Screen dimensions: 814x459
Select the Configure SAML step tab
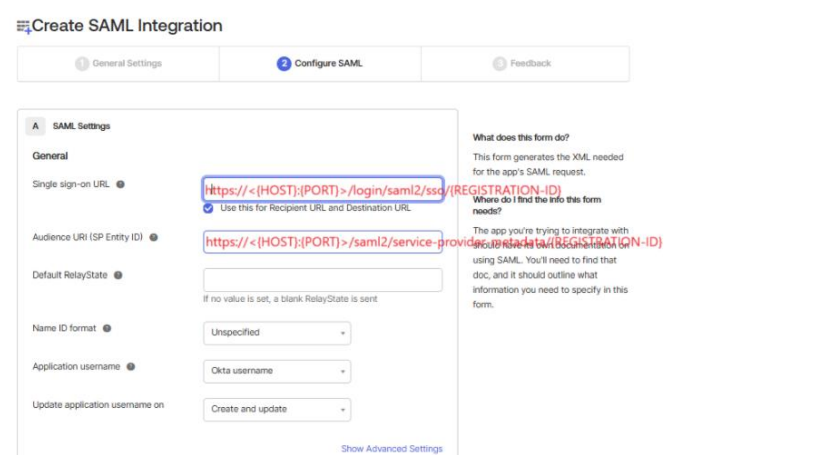pos(321,64)
